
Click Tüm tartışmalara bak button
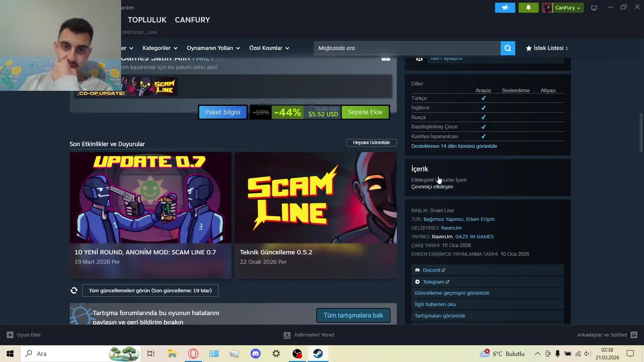coord(353,315)
